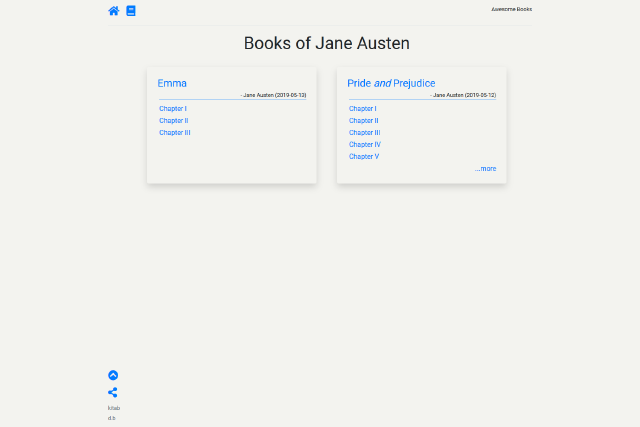Open Pride and Prejudice Chapter IV
The image size is (640, 427).
point(364,145)
